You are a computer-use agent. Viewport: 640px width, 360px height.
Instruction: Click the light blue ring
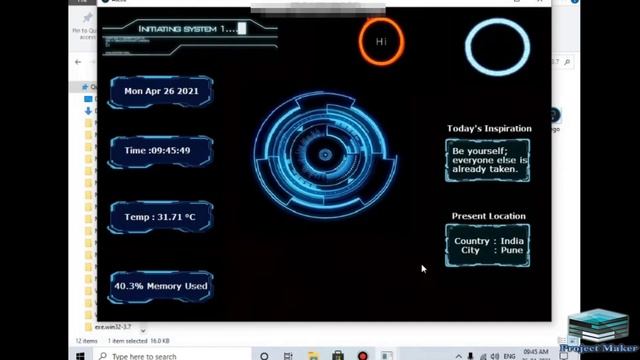[x=498, y=47]
